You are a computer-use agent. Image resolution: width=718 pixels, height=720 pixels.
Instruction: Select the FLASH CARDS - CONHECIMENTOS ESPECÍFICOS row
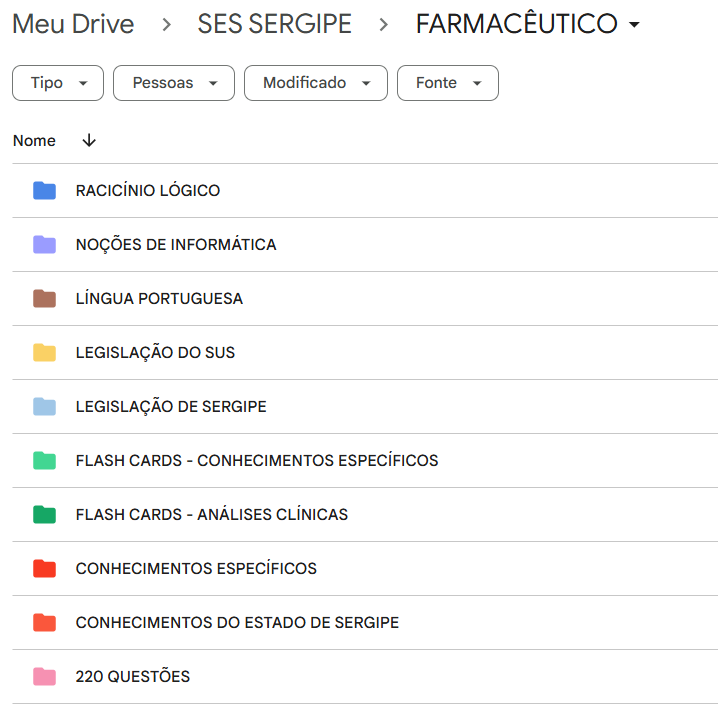tap(257, 461)
